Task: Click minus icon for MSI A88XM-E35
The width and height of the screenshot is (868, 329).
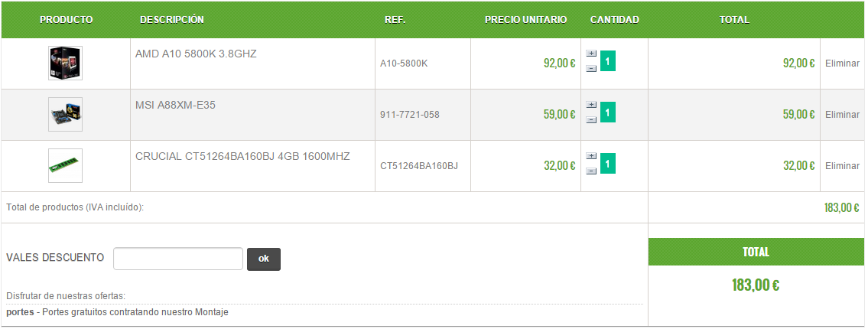Action: tap(591, 120)
